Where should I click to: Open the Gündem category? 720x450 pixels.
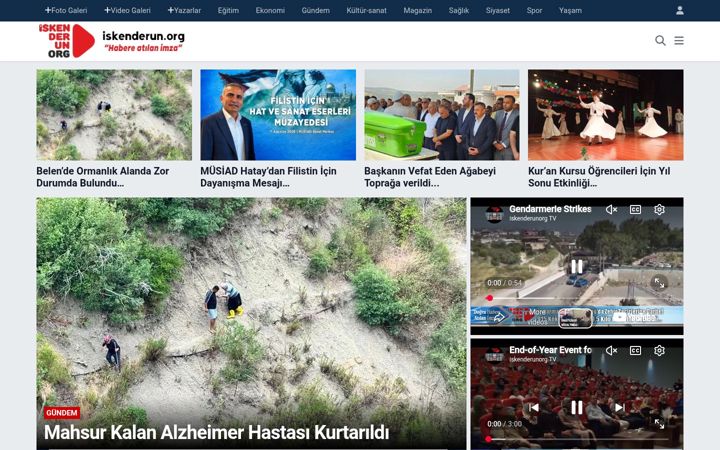click(315, 10)
